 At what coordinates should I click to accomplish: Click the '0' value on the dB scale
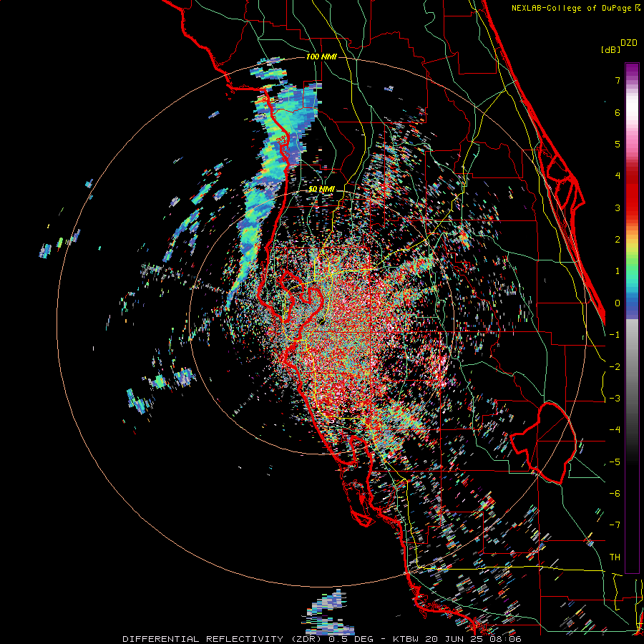point(618,303)
